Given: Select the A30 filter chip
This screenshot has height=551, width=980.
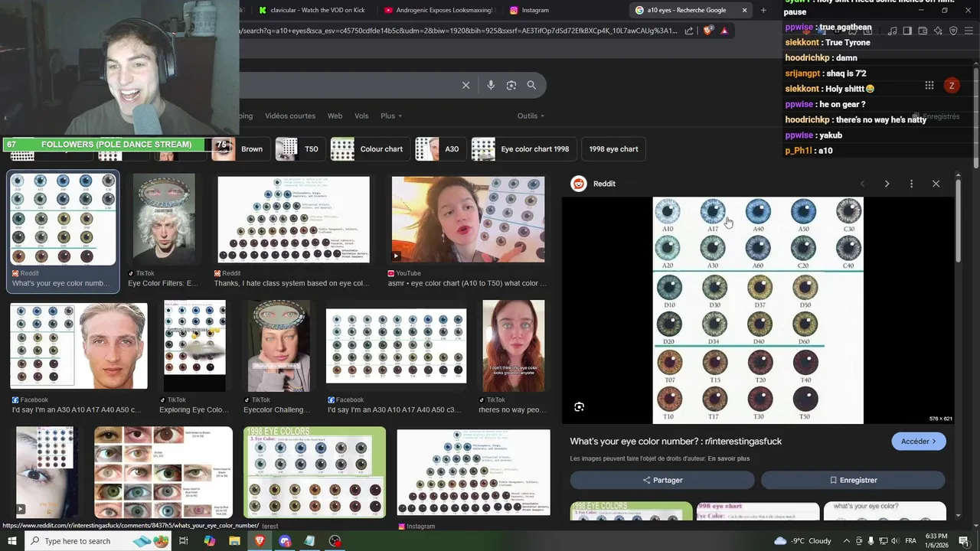Looking at the screenshot, I should (440, 148).
